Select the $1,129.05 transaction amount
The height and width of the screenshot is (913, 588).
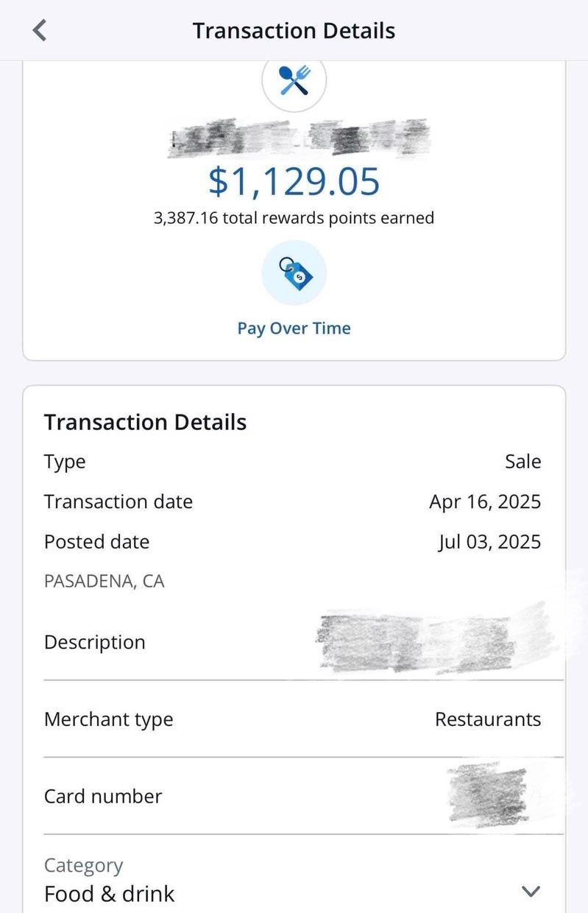click(294, 181)
